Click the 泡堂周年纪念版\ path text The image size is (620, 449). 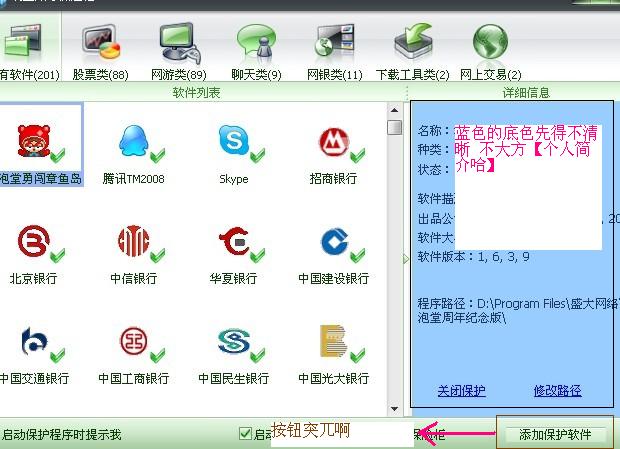tap(462, 318)
